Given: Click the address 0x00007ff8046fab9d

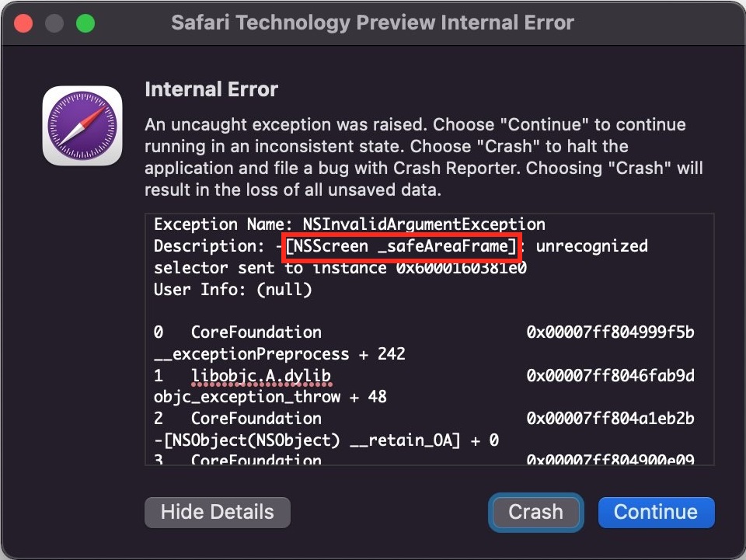Looking at the screenshot, I should point(610,376).
